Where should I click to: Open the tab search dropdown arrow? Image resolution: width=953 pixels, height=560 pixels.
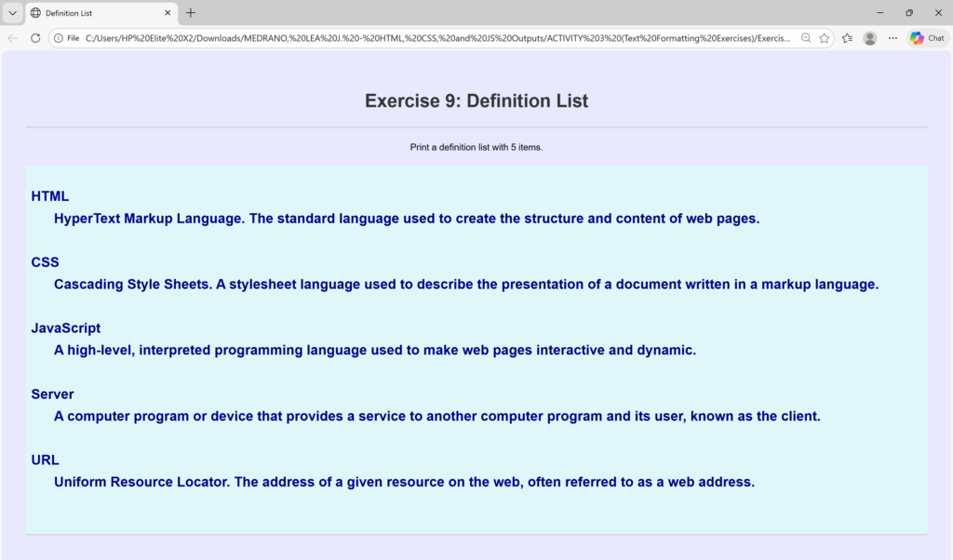[x=12, y=13]
